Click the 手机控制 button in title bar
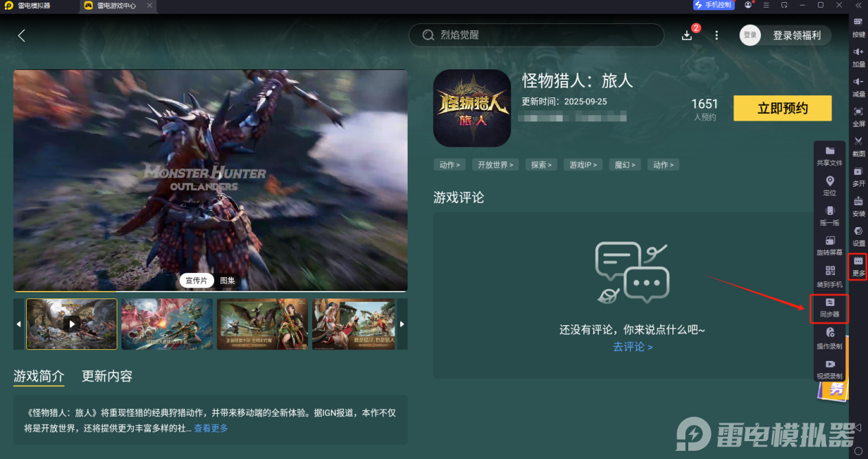868x459 pixels. (x=714, y=5)
